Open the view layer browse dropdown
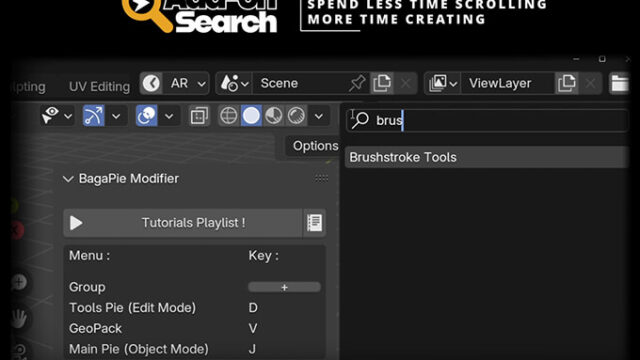Screen dimensions: 640x360 [443, 83]
